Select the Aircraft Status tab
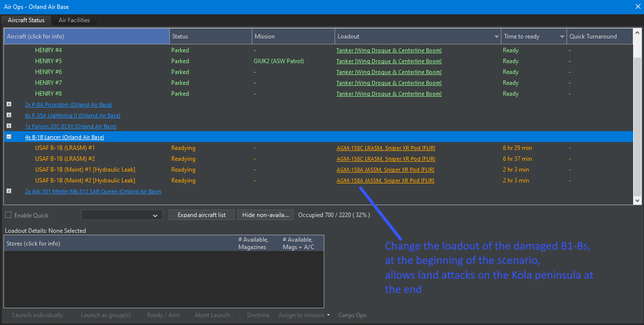Image resolution: width=644 pixels, height=325 pixels. (x=26, y=20)
